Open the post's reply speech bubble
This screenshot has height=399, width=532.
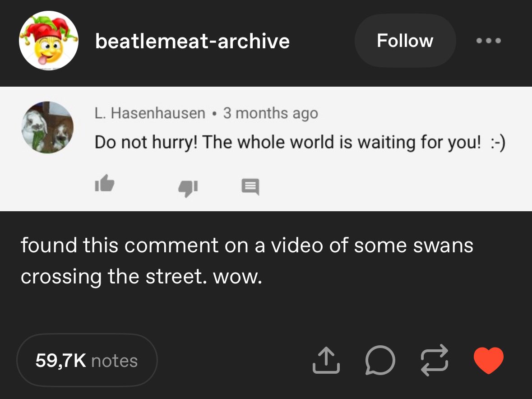pos(380,360)
